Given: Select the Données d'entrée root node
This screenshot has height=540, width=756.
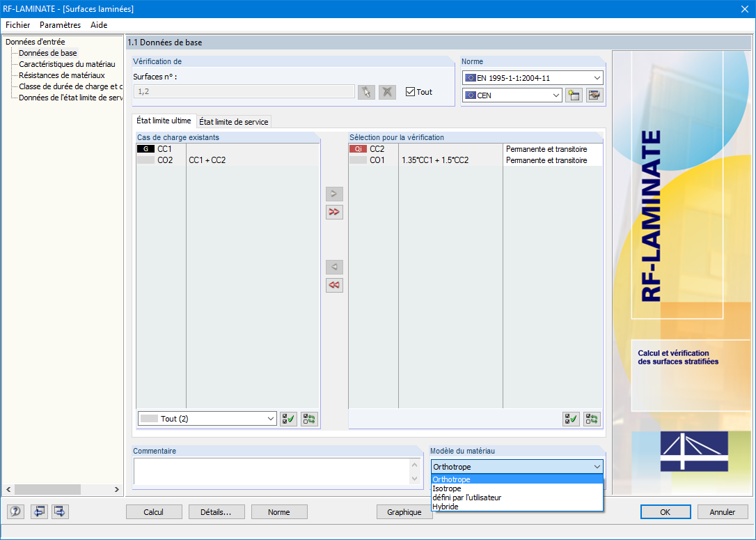Looking at the screenshot, I should pos(36,42).
